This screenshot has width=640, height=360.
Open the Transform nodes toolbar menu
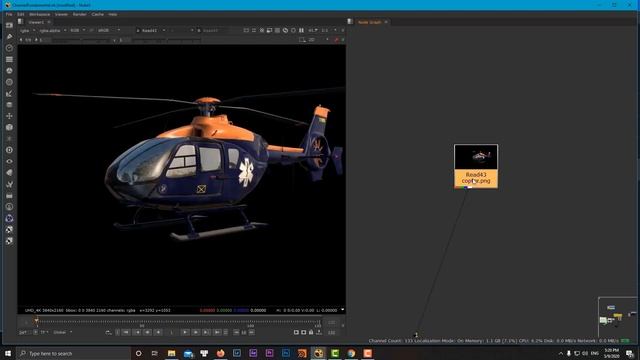(x=9, y=116)
